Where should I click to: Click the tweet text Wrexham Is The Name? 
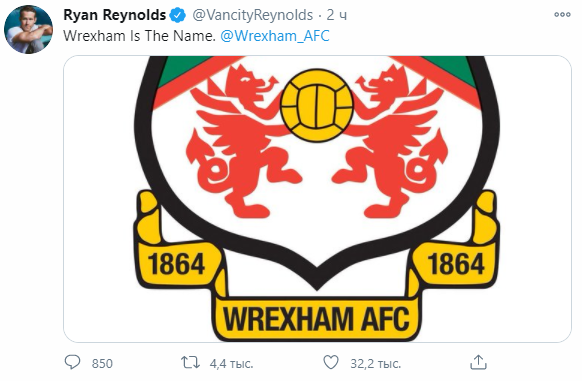click(139, 36)
